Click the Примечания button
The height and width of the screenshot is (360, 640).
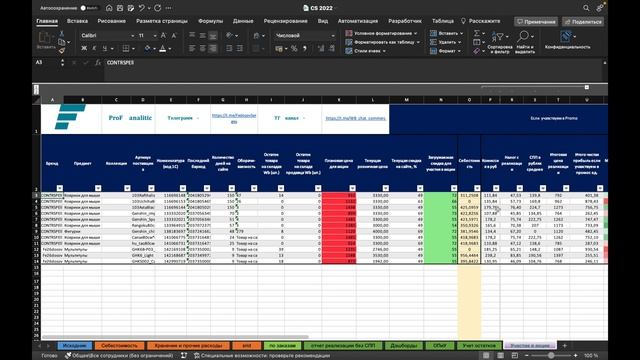[x=536, y=22]
